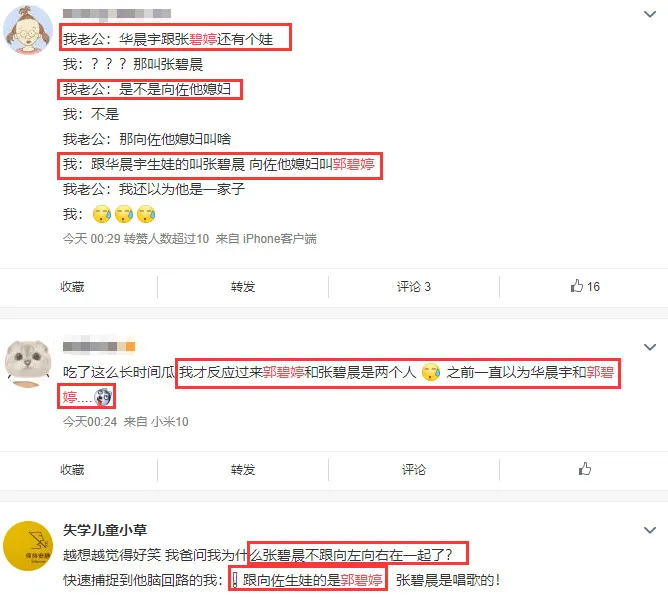Like the second post from 小米10

(x=585, y=469)
